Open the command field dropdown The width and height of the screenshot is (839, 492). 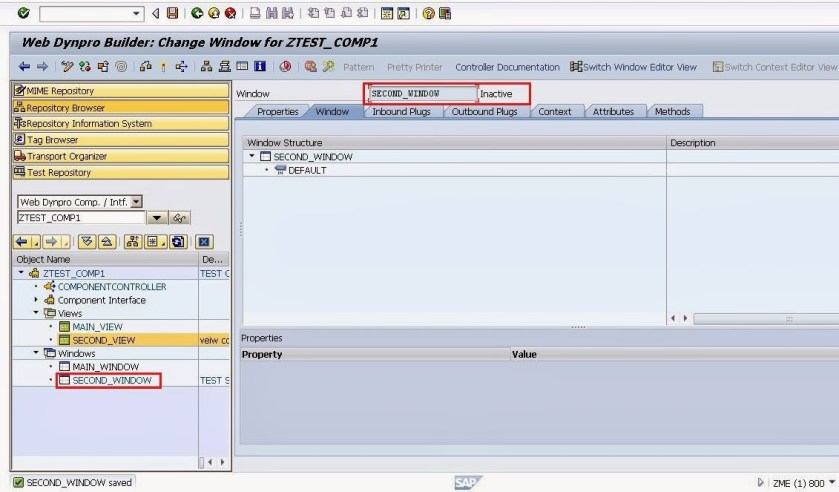[136, 13]
